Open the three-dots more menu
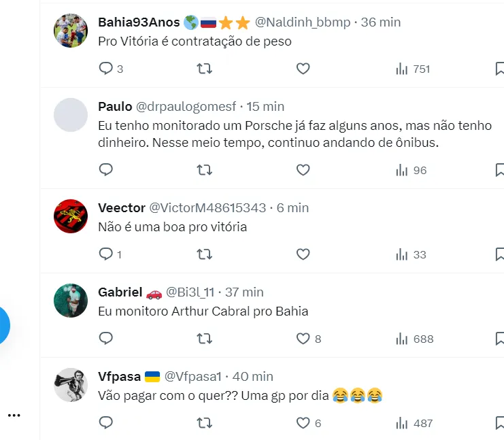Viewport: 504px width, 440px height. click(14, 415)
